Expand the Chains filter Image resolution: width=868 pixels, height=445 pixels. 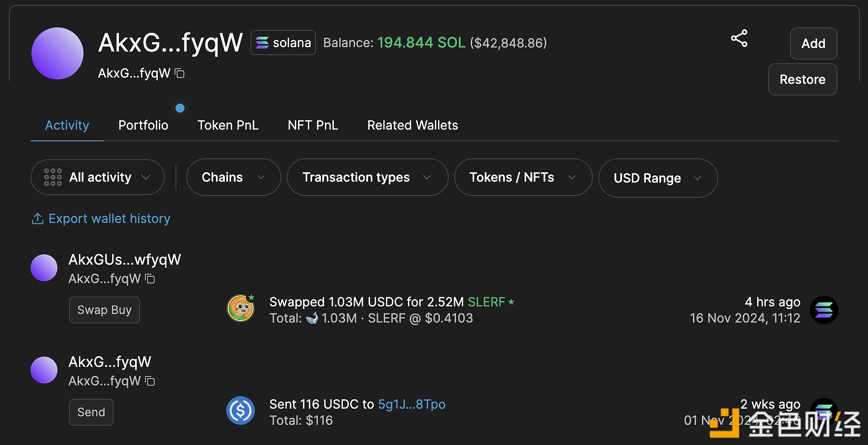[x=233, y=177]
